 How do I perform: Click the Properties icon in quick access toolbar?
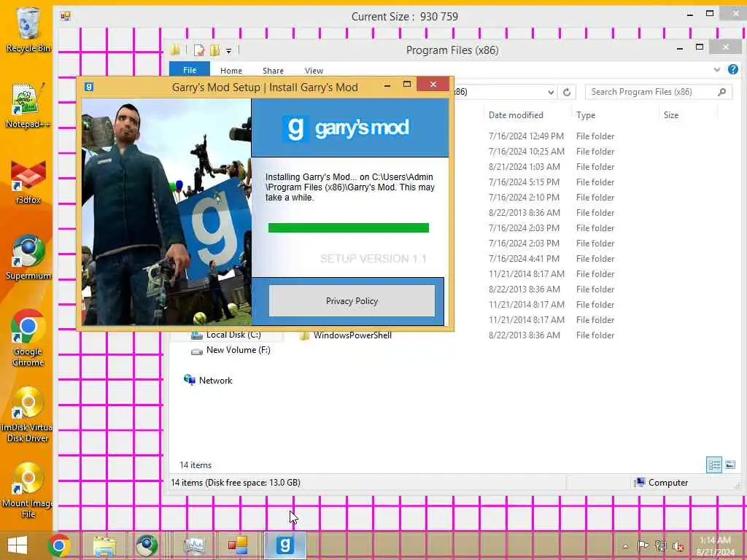pyautogui.click(x=199, y=50)
